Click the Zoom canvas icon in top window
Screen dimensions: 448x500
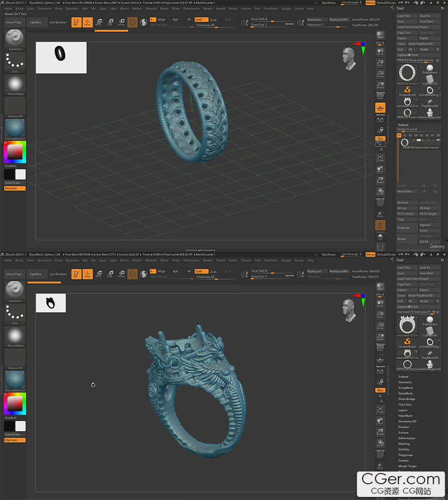click(380, 63)
